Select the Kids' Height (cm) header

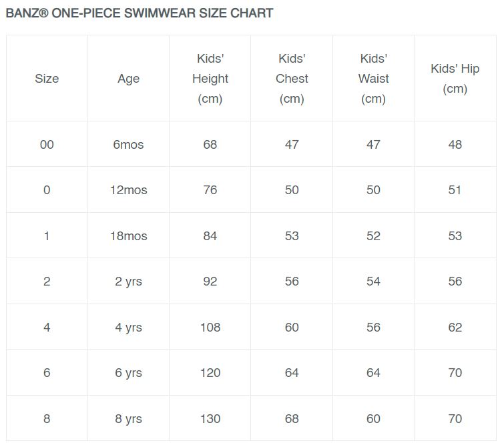click(x=210, y=79)
